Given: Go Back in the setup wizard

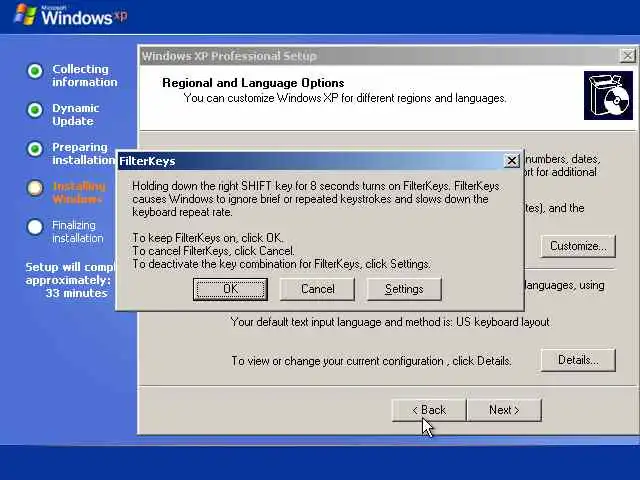Looking at the screenshot, I should tap(429, 410).
